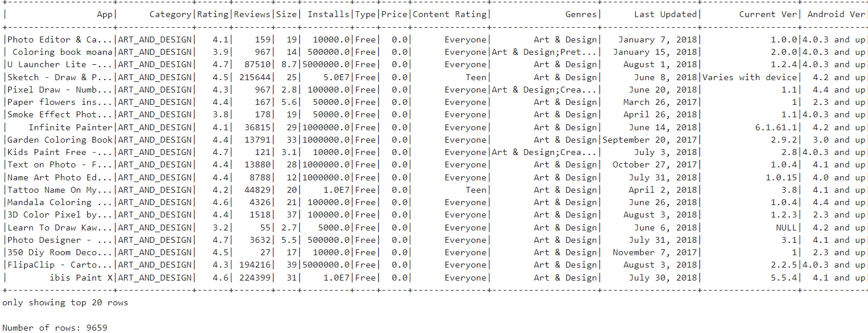This screenshot has height=333, width=868.
Task: Click the "U Launcher Lite -..." app name
Action: [60, 65]
